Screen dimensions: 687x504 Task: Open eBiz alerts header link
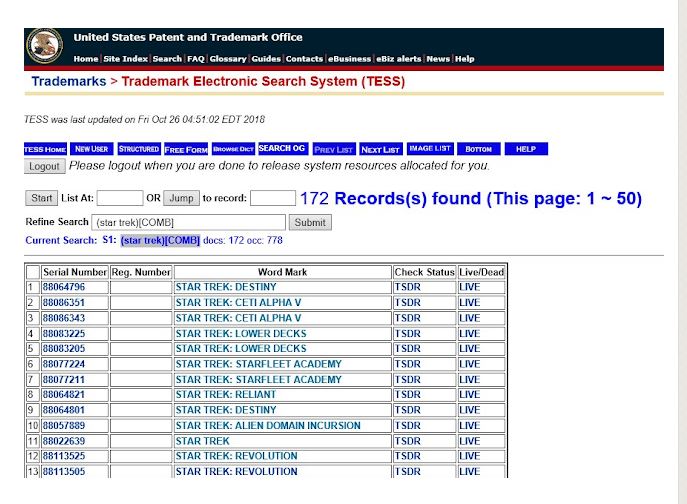click(398, 59)
